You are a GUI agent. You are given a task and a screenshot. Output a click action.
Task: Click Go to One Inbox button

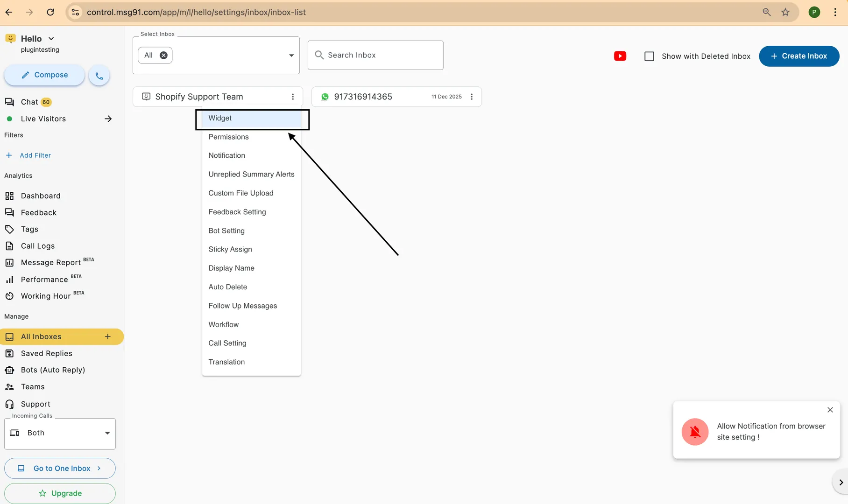pyautogui.click(x=60, y=468)
